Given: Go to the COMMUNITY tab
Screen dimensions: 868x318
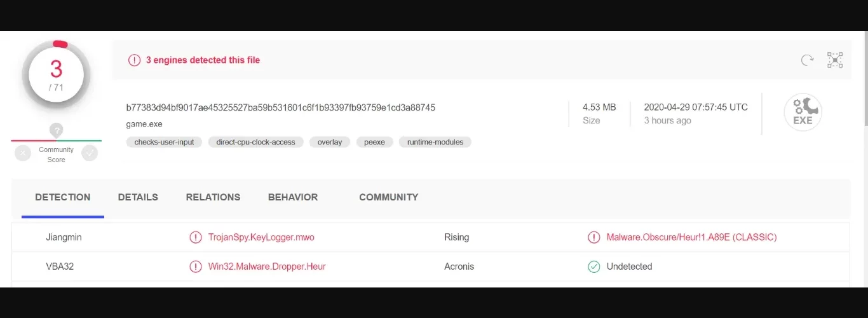Looking at the screenshot, I should click(x=388, y=197).
